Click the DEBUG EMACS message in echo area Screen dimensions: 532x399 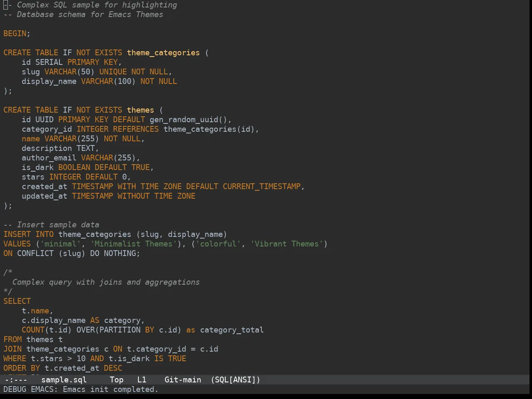(81, 389)
